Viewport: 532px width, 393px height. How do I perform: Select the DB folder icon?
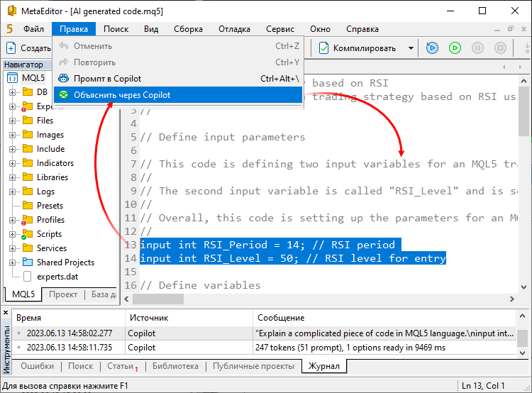click(x=28, y=92)
